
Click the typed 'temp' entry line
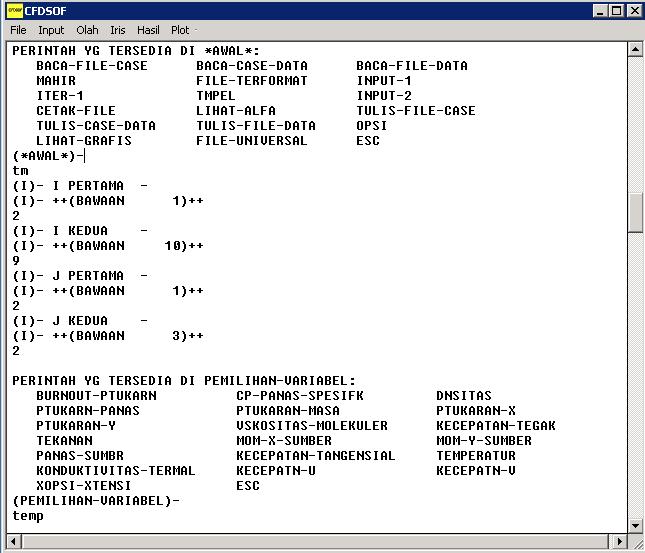[x=28, y=516]
